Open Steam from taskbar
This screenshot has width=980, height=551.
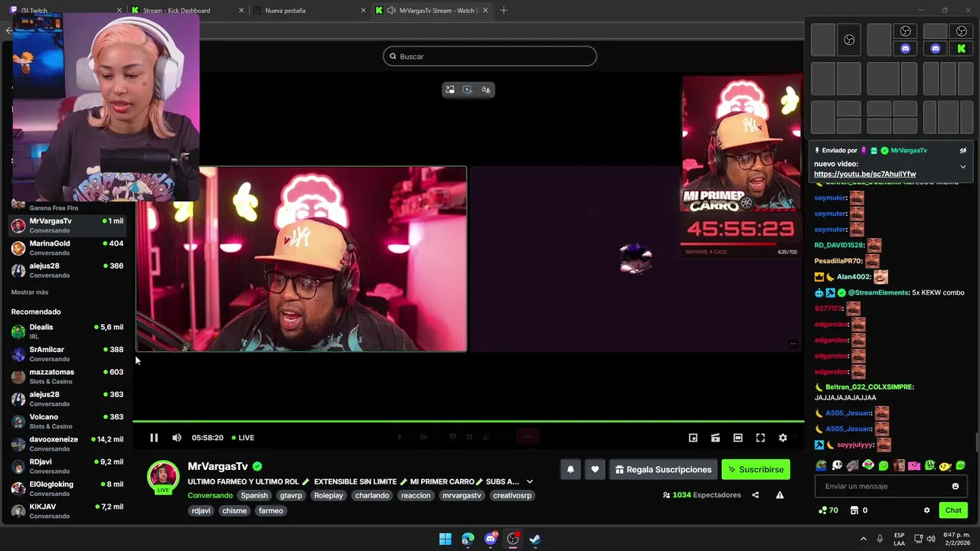point(535,539)
